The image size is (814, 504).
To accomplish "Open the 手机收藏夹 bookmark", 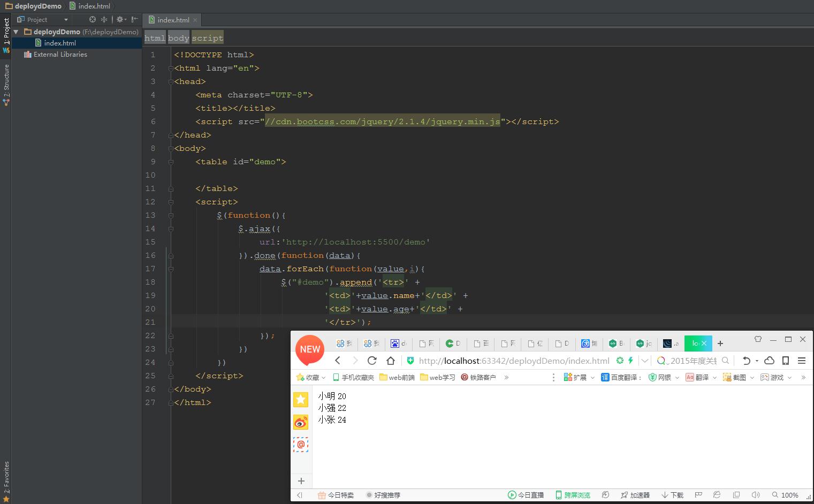I will click(353, 377).
